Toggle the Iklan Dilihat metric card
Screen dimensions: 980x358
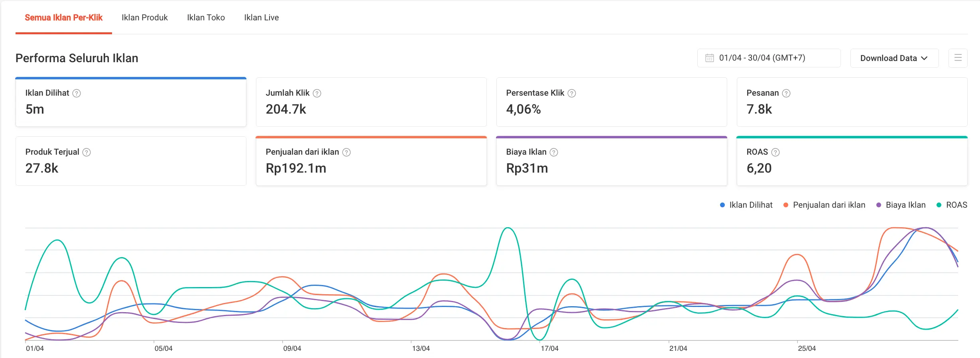131,102
